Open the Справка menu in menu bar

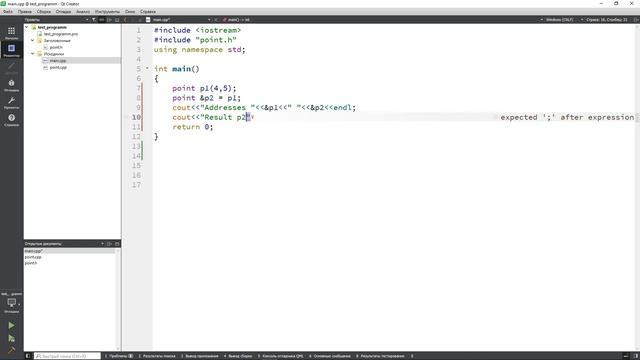(148, 12)
